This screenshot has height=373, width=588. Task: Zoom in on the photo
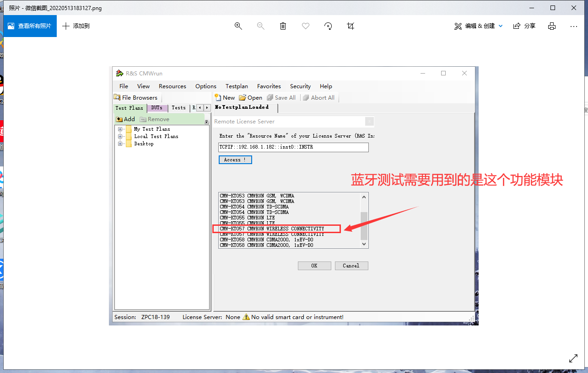click(238, 26)
